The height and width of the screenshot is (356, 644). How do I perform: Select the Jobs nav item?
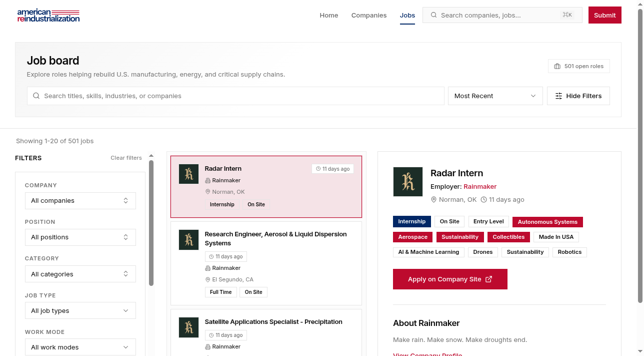[407, 15]
